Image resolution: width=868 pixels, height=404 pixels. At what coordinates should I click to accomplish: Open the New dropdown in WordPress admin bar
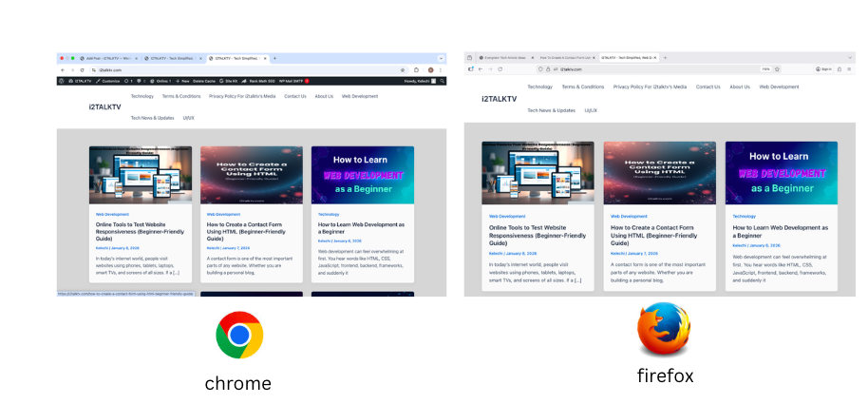(184, 82)
